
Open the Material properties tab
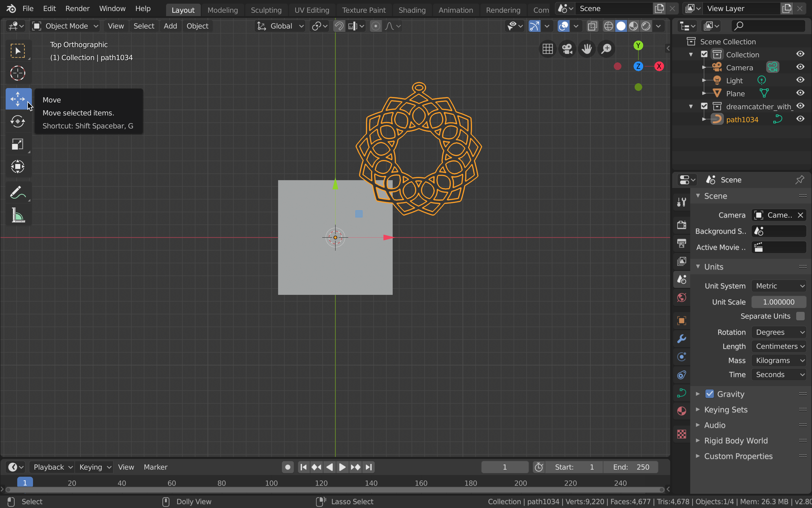tap(681, 411)
